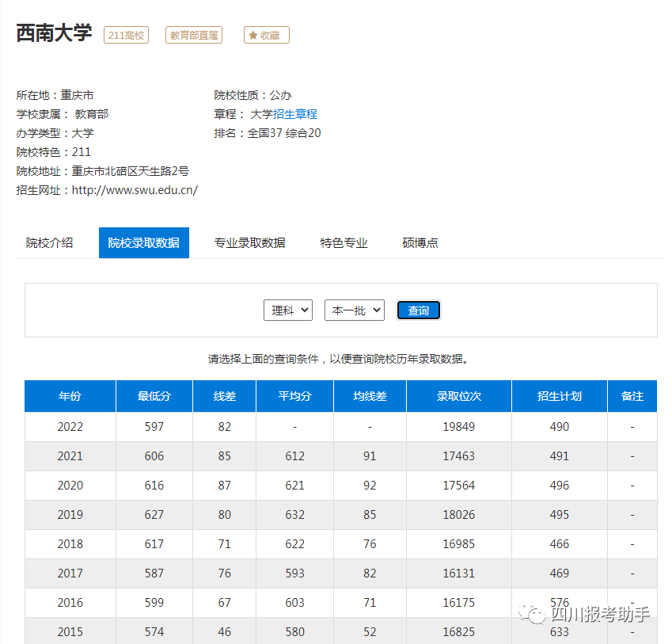Click the lowest score 627 cell
672x644 pixels.
[154, 515]
